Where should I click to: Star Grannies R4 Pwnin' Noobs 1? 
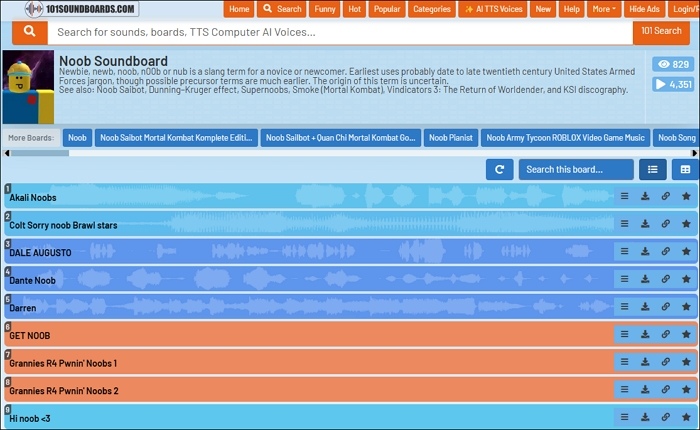[x=686, y=362]
